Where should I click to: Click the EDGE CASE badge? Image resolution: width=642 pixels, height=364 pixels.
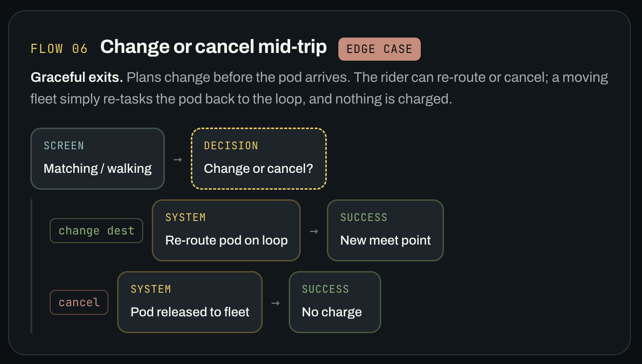tap(379, 49)
